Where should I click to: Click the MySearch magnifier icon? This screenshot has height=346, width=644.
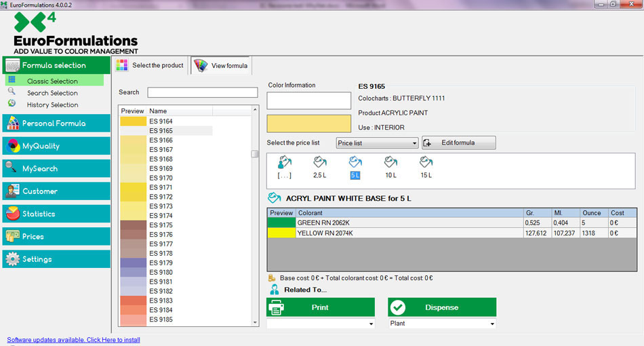[x=12, y=168]
